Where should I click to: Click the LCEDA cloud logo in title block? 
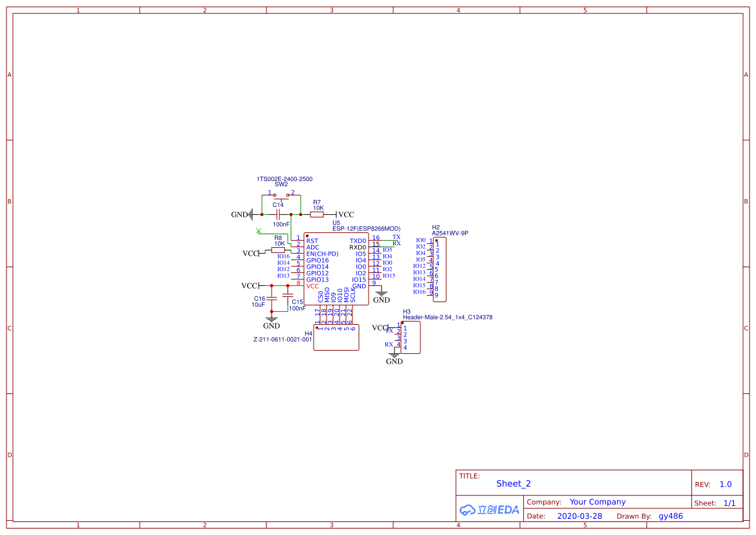[x=490, y=510]
